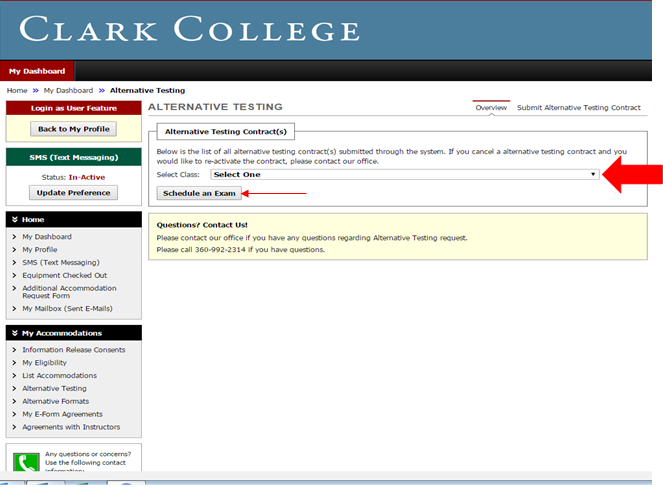Open Equipment Checked Out link
Viewport: 663px width, 487px height.
(65, 275)
